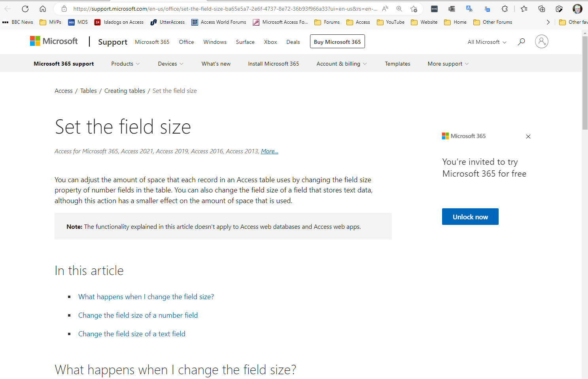
Task: Open What's new link
Action: pos(216,64)
